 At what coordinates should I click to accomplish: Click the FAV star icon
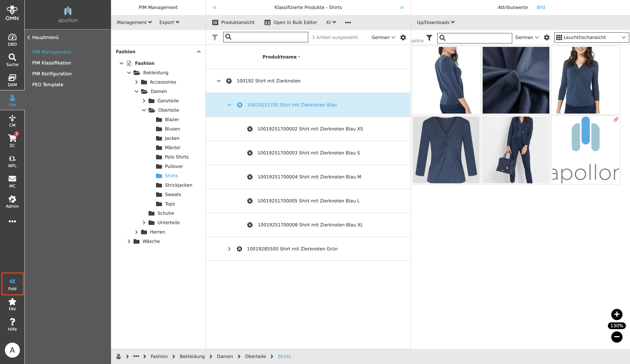12,304
